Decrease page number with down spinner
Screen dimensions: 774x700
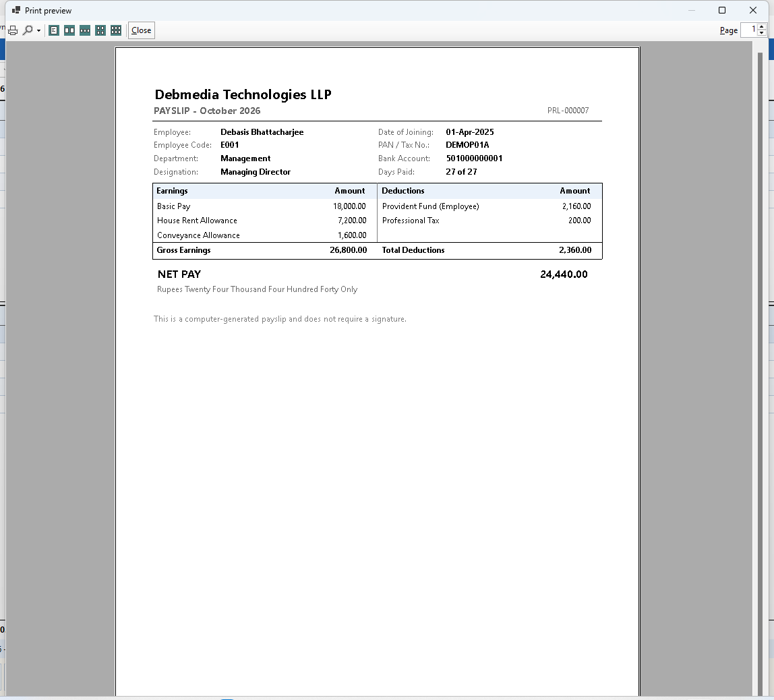click(x=762, y=34)
